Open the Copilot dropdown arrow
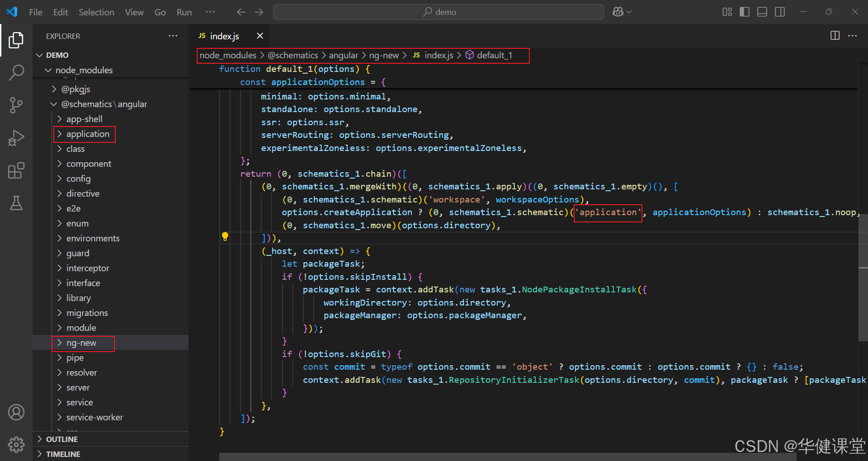Image resolution: width=868 pixels, height=461 pixels. click(x=629, y=12)
